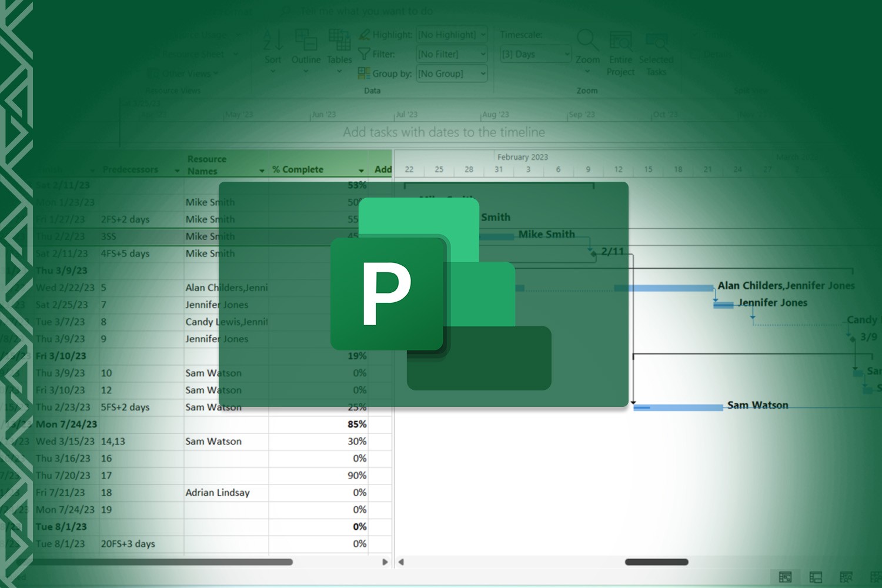Open the % Complete column filter arrow
The height and width of the screenshot is (588, 882).
coord(361,171)
